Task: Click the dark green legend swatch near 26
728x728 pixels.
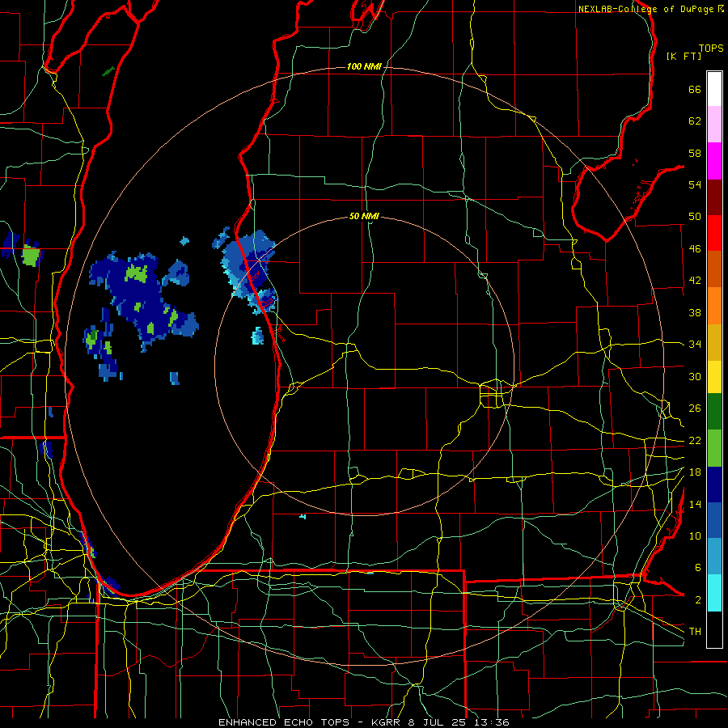Action: pyautogui.click(x=714, y=412)
